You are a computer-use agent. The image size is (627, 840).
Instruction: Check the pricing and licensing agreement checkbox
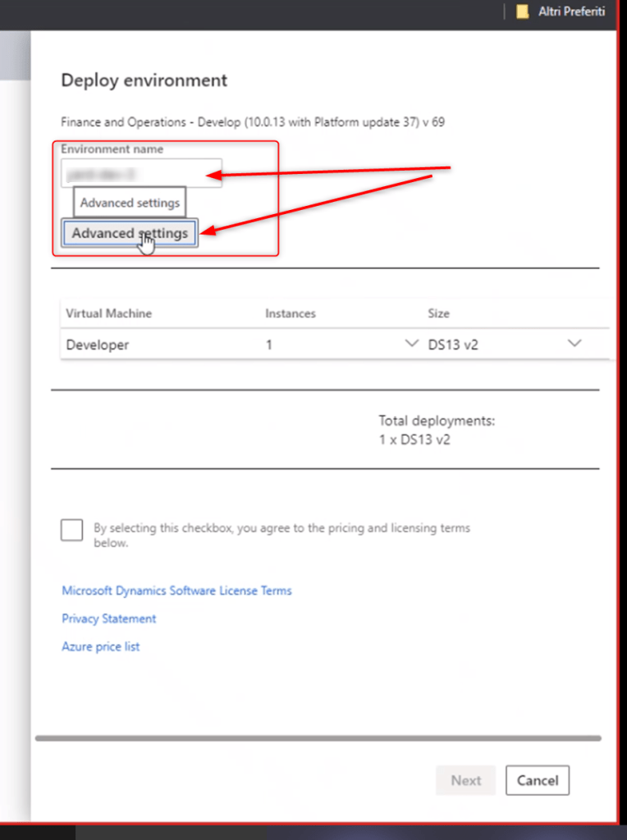click(72, 530)
